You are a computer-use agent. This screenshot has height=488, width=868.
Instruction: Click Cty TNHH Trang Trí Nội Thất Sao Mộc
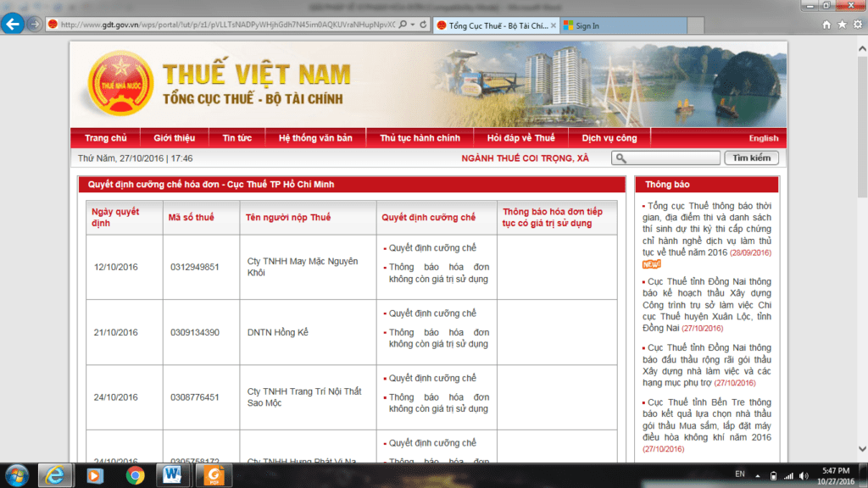click(304, 397)
